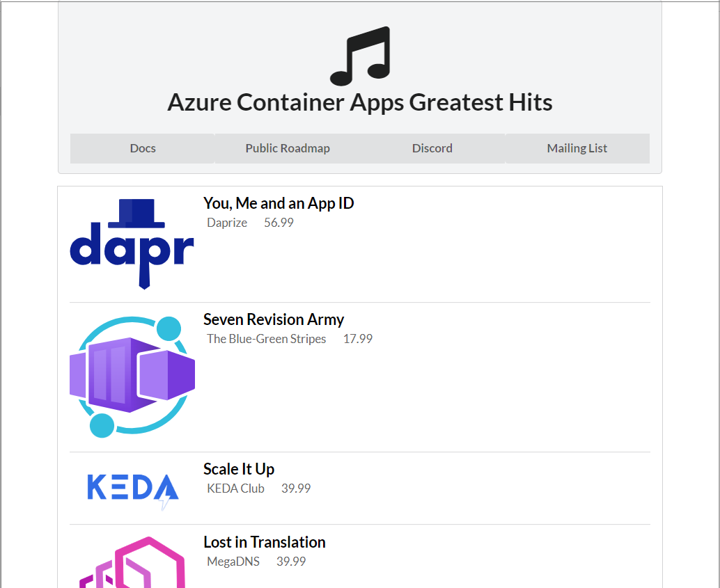Open the Public Roadmap menu item
The width and height of the screenshot is (720, 588).
point(288,148)
